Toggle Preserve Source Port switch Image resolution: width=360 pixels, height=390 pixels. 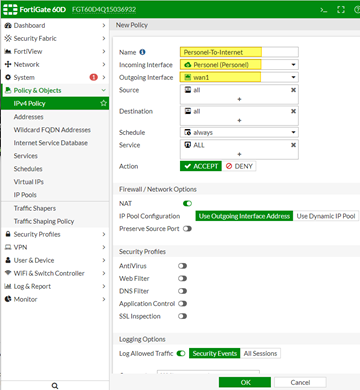tap(187, 229)
